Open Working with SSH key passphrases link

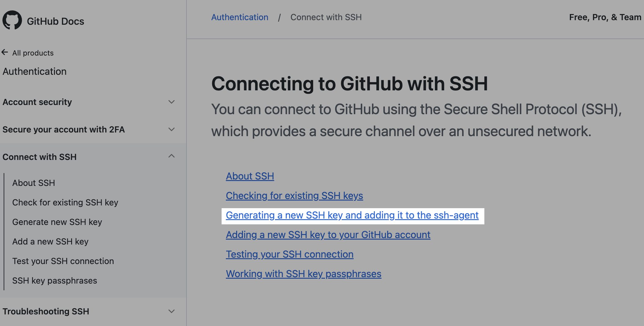pos(303,274)
